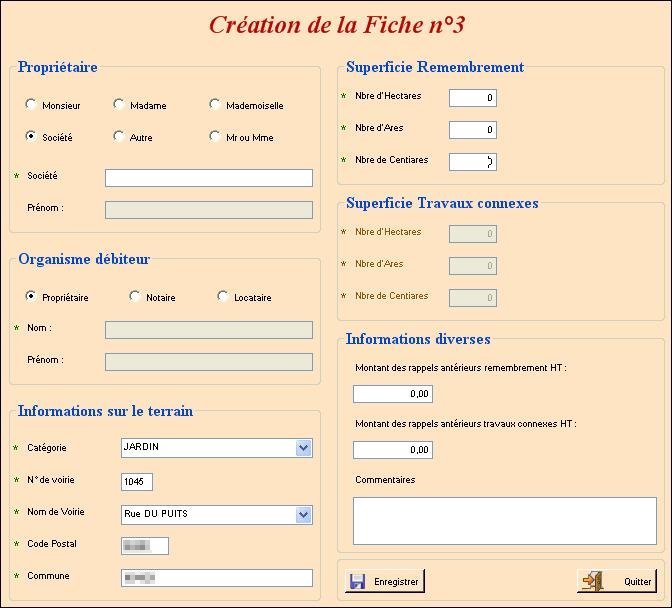Viewport: 672px width, 608px height.
Task: Select the Madame radio button
Action: (119, 104)
